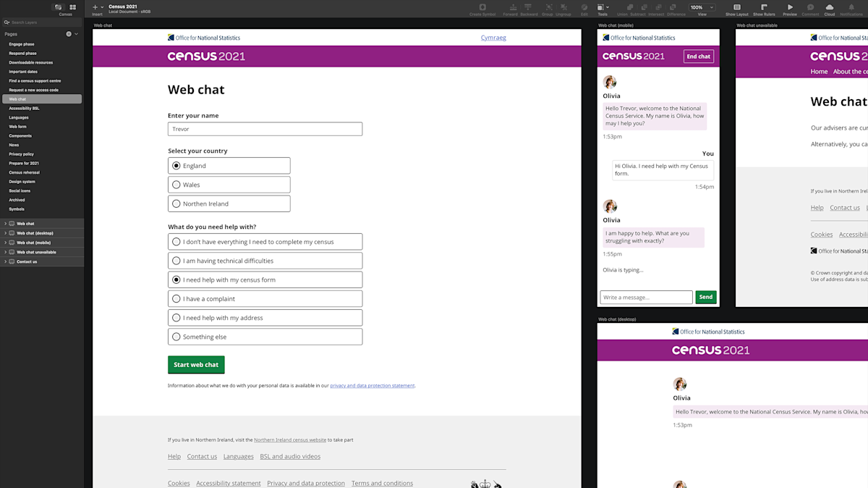Click the "Write a message..." input field
Viewport: 868px width, 488px height.
tap(646, 297)
